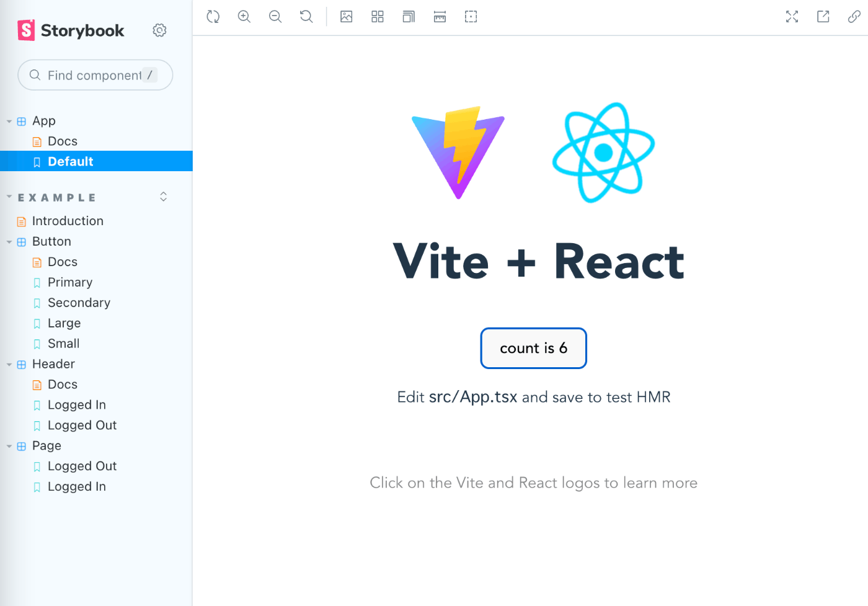Click bookmark icon beside Small story
Viewport: 868px width, 606px height.
pos(37,344)
